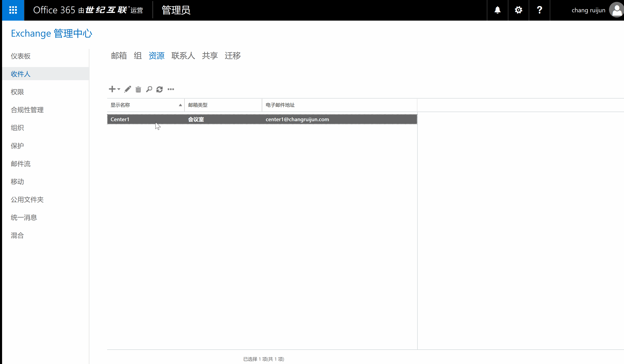624x364 pixels.
Task: Open the new resource add menu
Action: coord(112,89)
